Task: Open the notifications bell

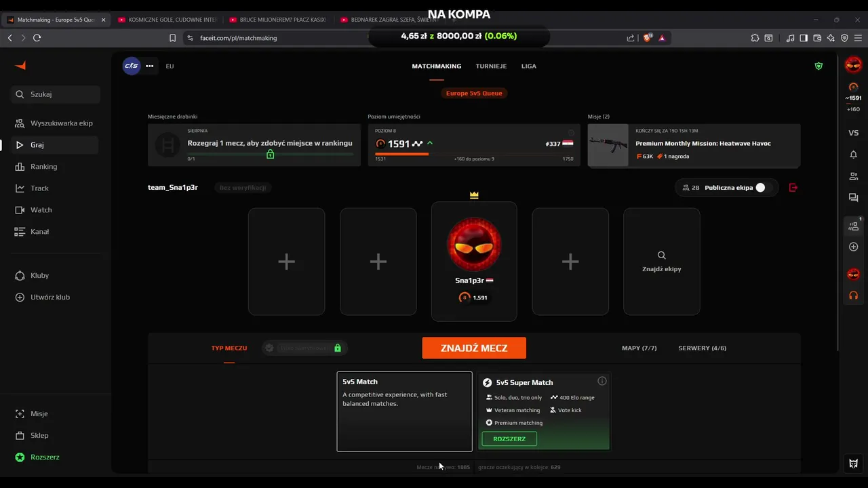Action: pos(854,155)
